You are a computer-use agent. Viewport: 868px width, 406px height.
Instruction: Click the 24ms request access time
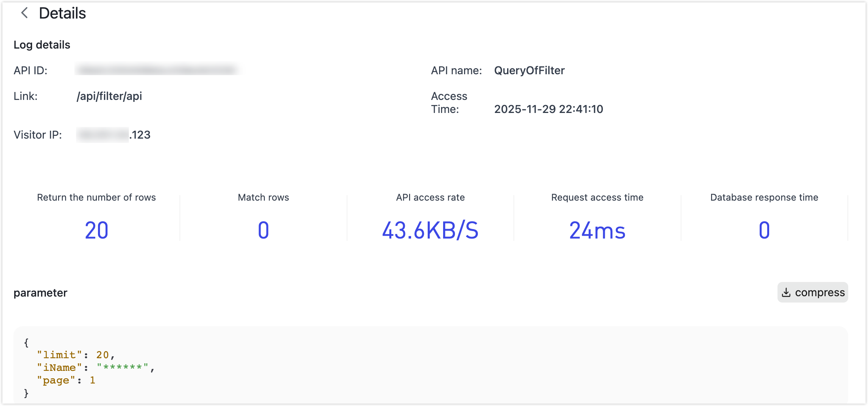597,230
